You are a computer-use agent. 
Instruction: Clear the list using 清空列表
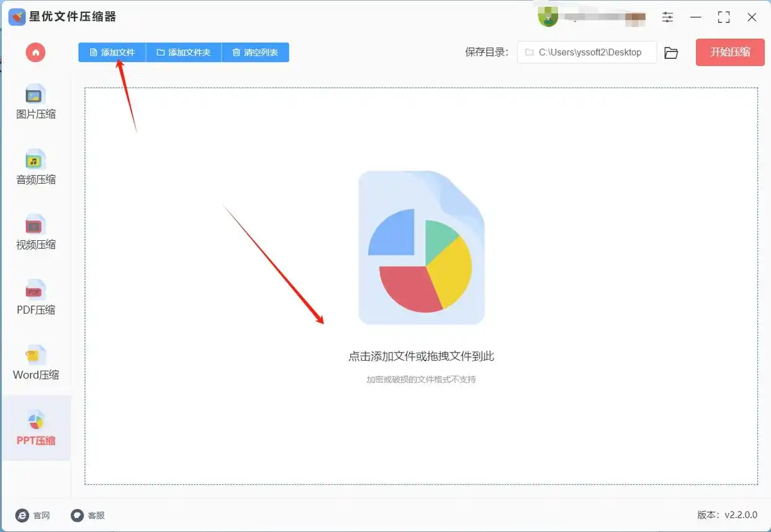tap(255, 52)
